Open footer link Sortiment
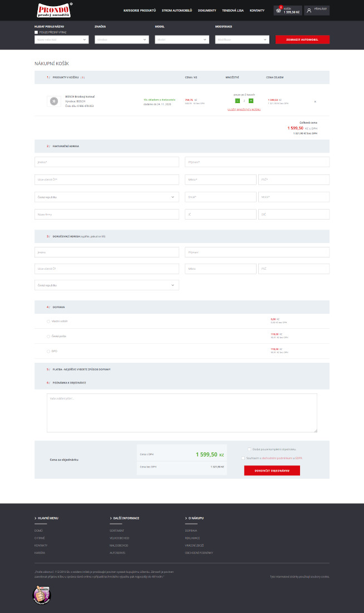Screen dimensions: 364x613 point(117,531)
